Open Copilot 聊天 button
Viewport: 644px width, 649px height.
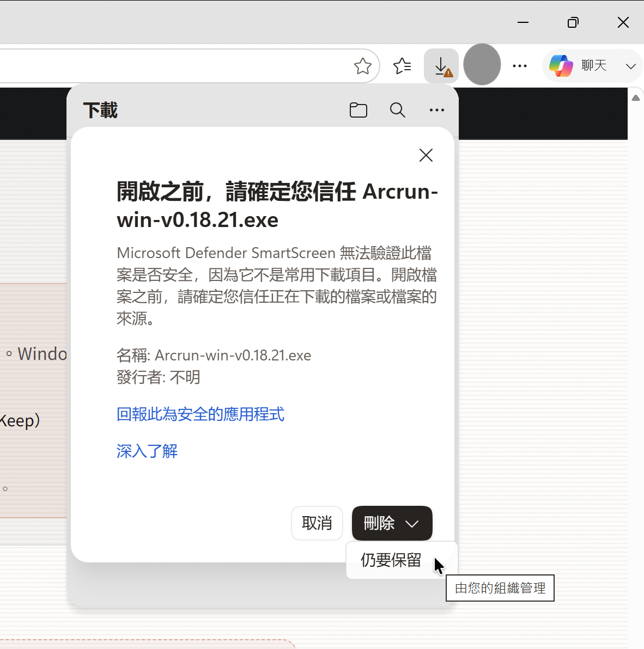tap(579, 66)
